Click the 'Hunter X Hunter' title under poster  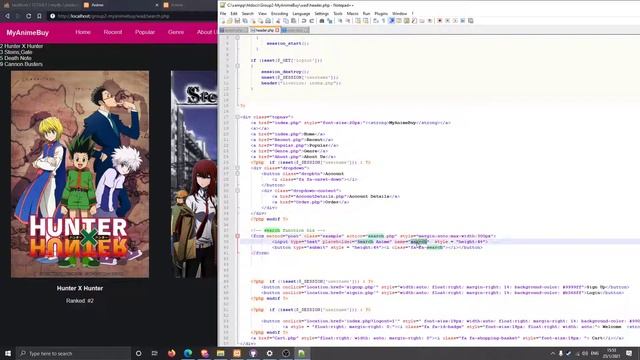coord(80,288)
